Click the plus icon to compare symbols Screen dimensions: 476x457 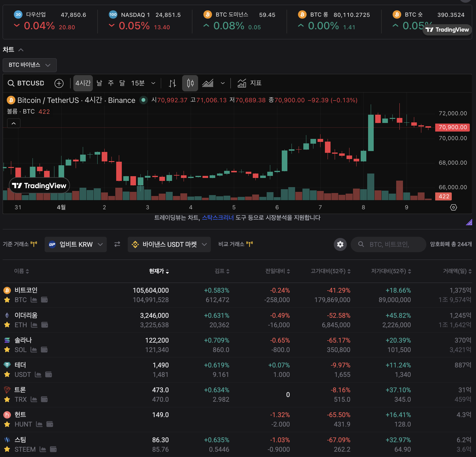pyautogui.click(x=59, y=83)
